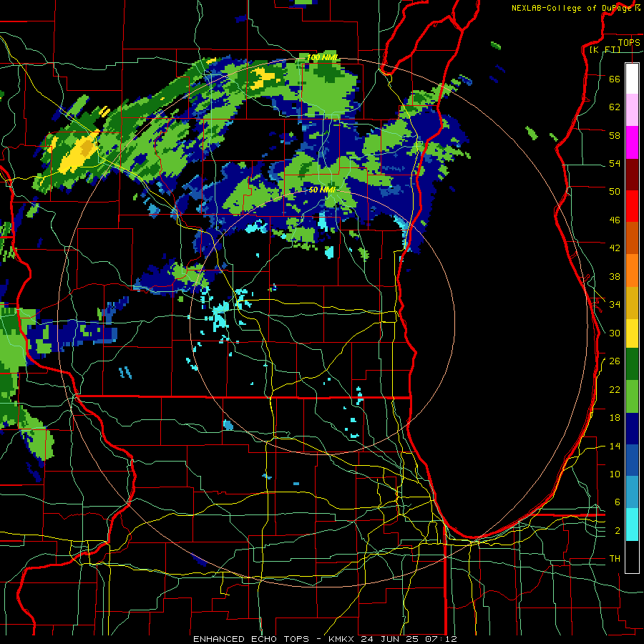Click the "KMKX" station identifier
The height and width of the screenshot is (644, 644).
[341, 639]
